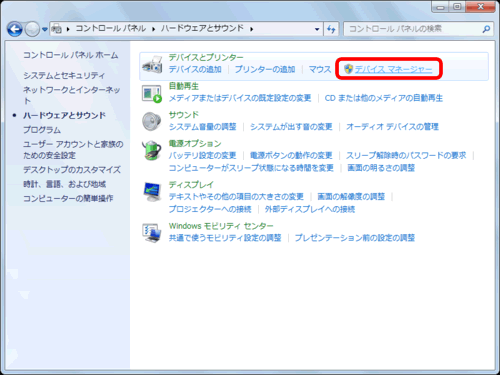The image size is (500, 375).
Task: Click the shield icon beside デバイス マネージャー
Action: tap(348, 69)
